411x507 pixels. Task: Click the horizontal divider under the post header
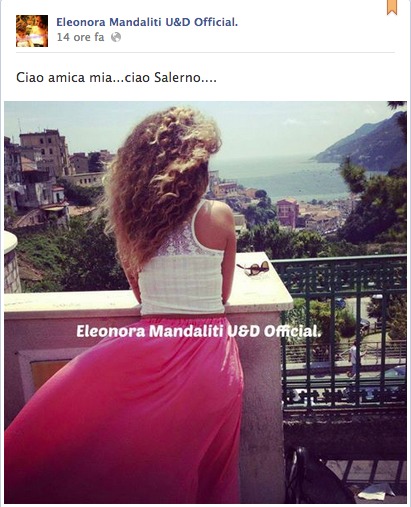pyautogui.click(x=205, y=52)
